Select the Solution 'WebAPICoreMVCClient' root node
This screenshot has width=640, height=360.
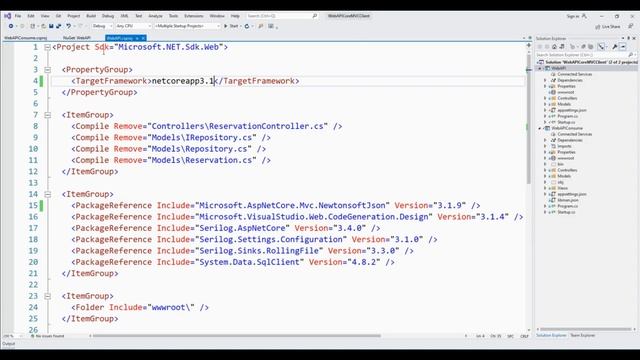pyautogui.click(x=588, y=62)
